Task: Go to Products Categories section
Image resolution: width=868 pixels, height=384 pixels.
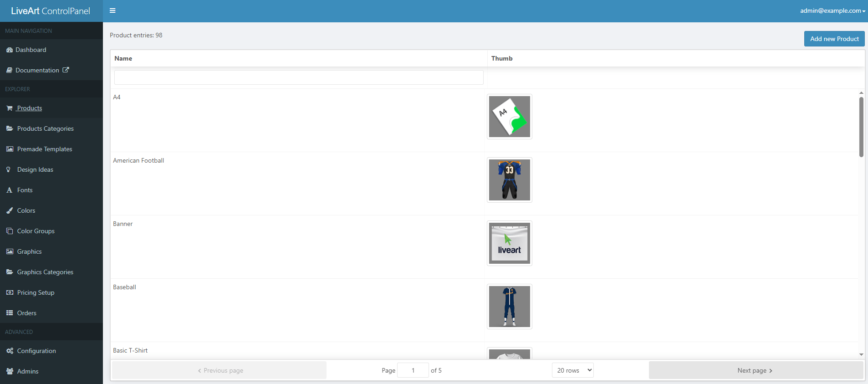Action: [51, 128]
